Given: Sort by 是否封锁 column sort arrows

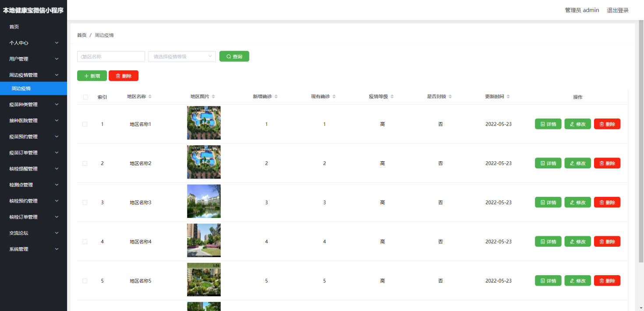Looking at the screenshot, I should tap(450, 97).
